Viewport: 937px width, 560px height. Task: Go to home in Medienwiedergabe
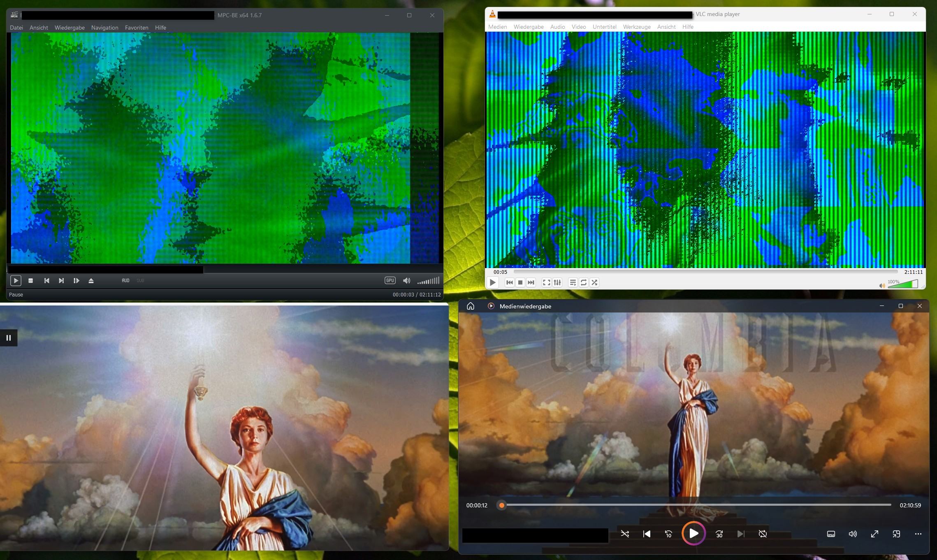point(471,306)
